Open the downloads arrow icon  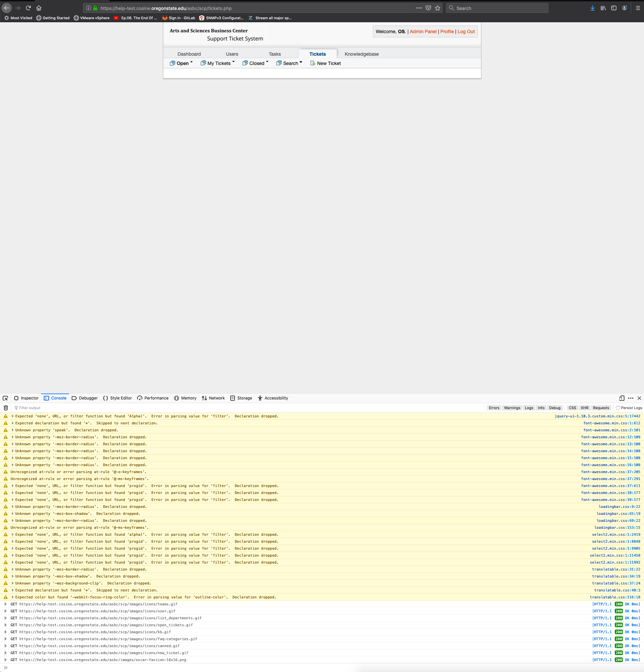pos(592,8)
